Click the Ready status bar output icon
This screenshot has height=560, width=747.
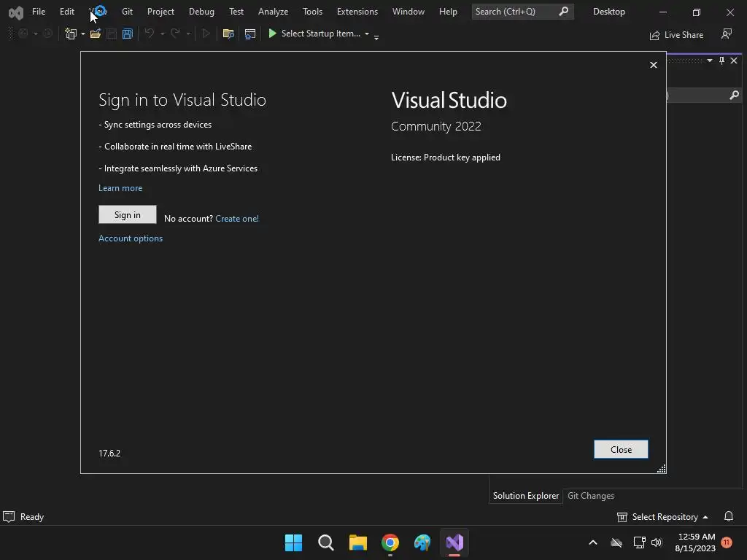pos(9,517)
